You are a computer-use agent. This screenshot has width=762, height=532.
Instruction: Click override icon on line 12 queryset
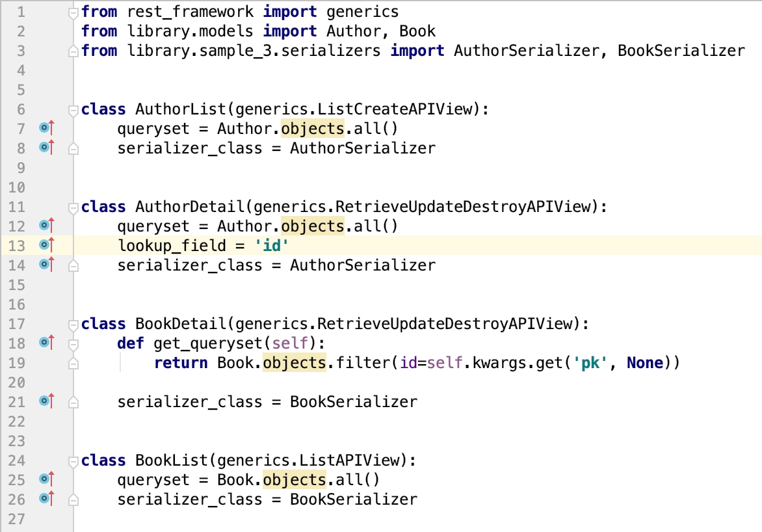[x=46, y=226]
